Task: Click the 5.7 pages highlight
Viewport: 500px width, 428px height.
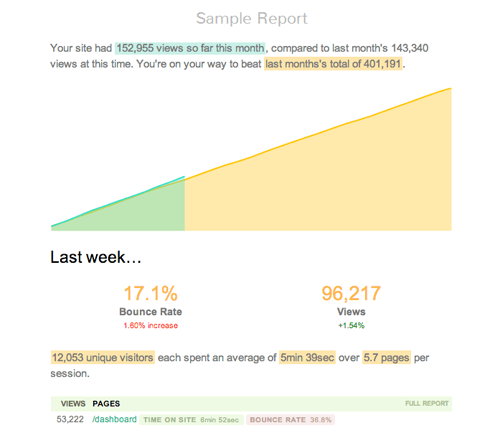Action: click(x=386, y=357)
